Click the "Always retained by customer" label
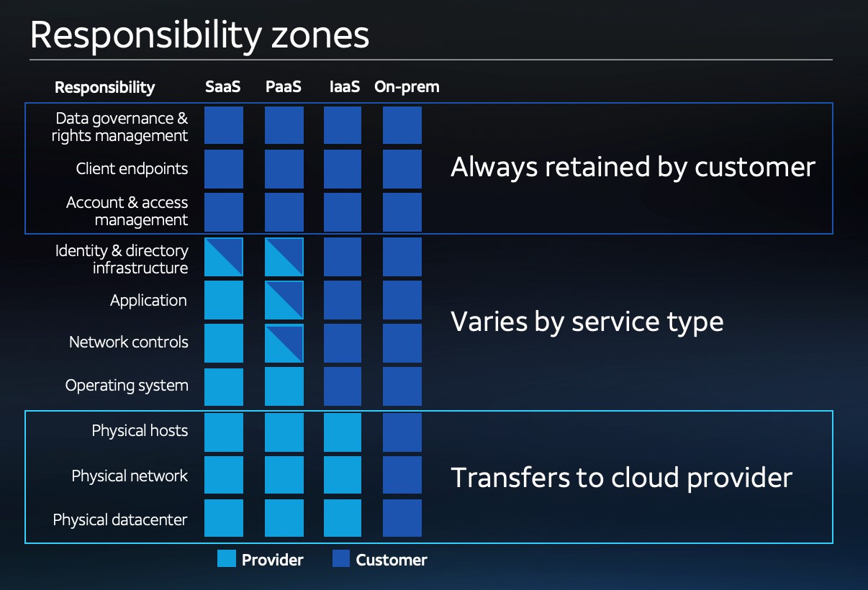Screen dimensions: 868x590 pyautogui.click(x=633, y=167)
